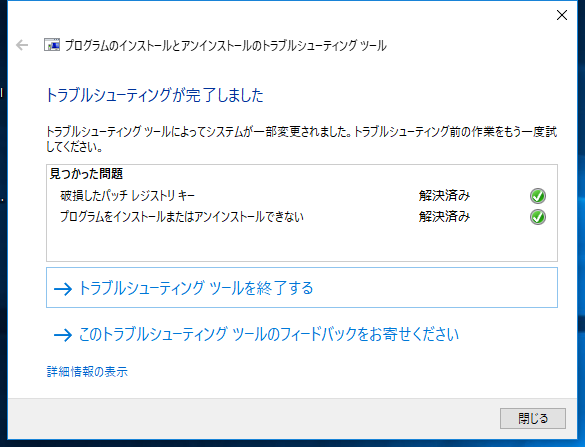This screenshot has width=585, height=447.
Task: Click arrow icon beside the feedback option
Action: click(63, 335)
